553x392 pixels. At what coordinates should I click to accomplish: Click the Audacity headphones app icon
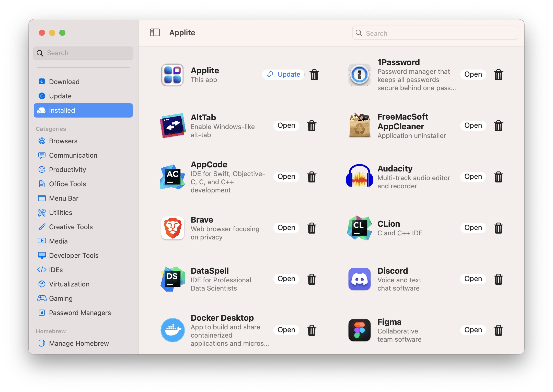(x=359, y=177)
